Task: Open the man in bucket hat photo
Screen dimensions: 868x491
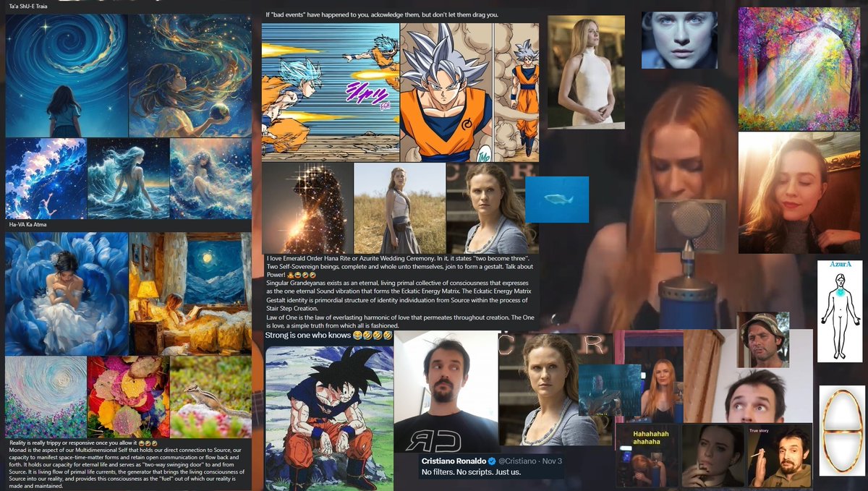Action: coord(763,340)
